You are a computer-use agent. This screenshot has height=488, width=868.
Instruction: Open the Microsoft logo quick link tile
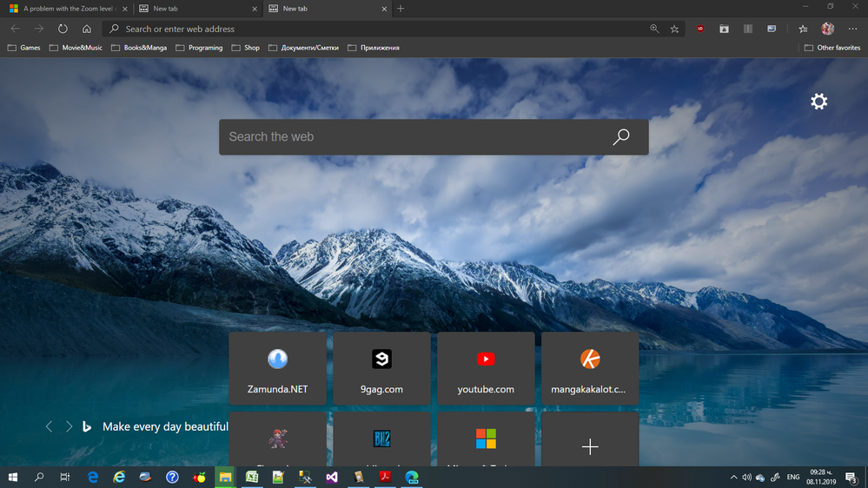[x=486, y=439]
